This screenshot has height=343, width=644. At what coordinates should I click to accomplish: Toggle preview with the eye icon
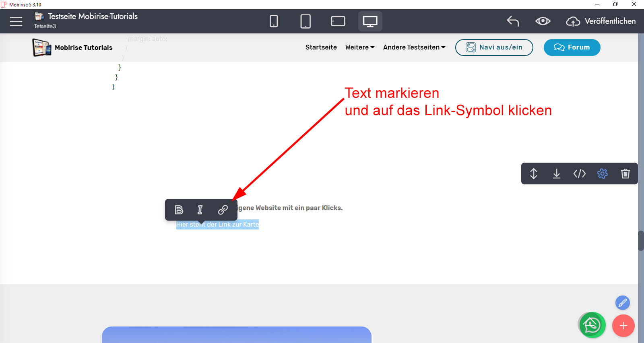543,21
